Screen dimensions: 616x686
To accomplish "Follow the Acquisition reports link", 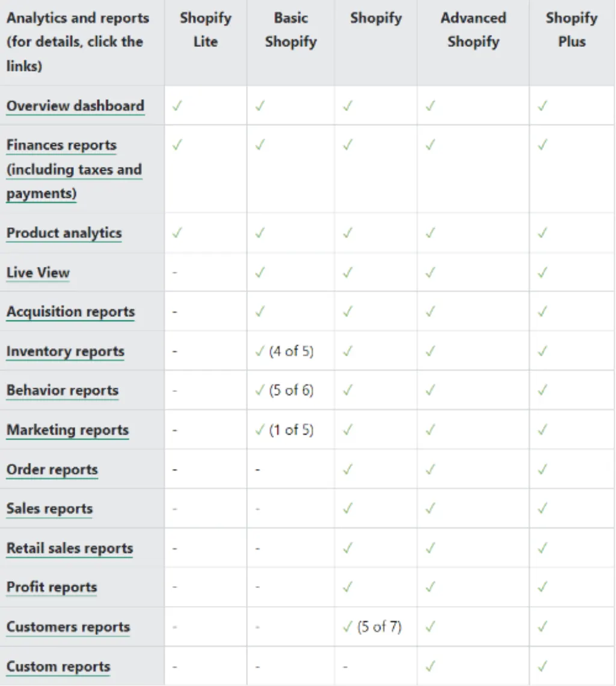I will (70, 312).
